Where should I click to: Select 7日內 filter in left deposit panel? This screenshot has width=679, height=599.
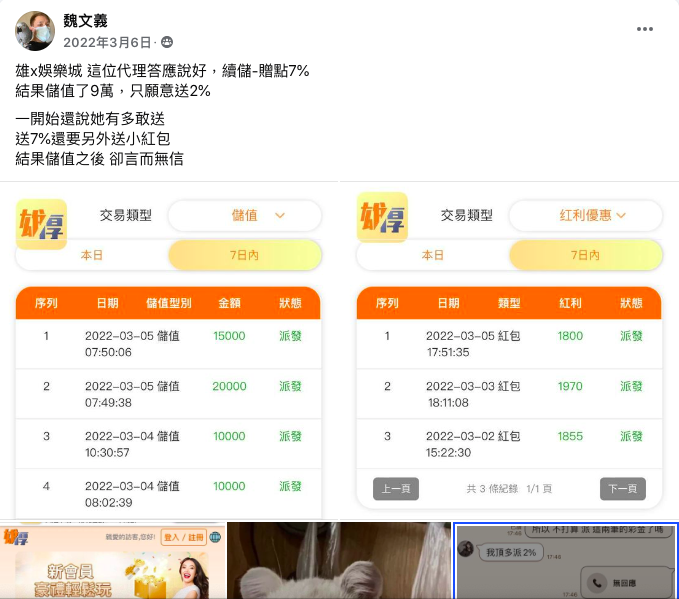245,255
